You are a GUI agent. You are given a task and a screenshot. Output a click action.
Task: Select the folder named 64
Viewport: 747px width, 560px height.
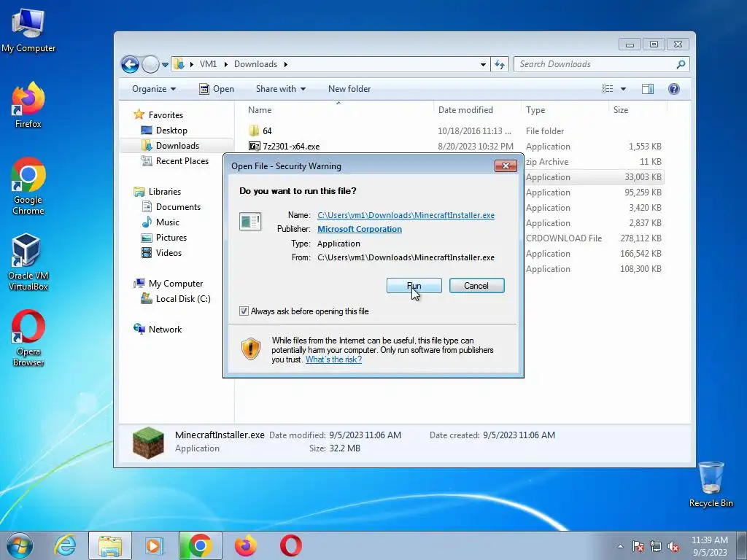260,131
